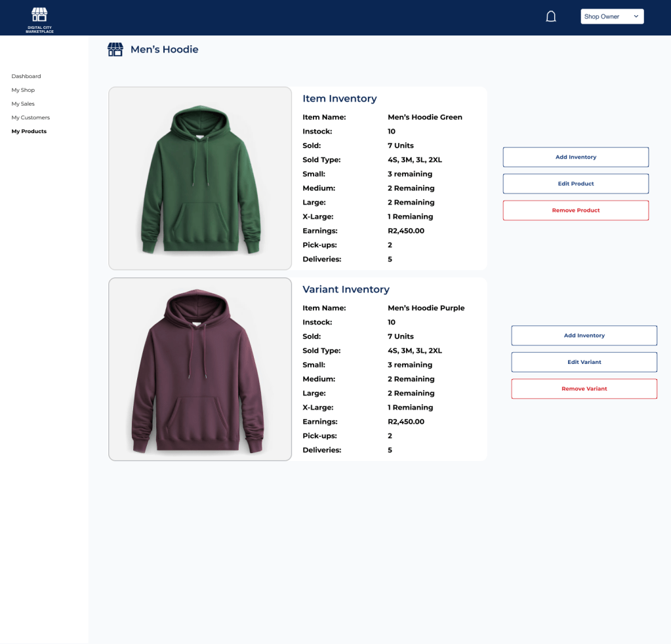The image size is (671, 644).
Task: Click the Men's Hoodie page title
Action: pos(164,50)
